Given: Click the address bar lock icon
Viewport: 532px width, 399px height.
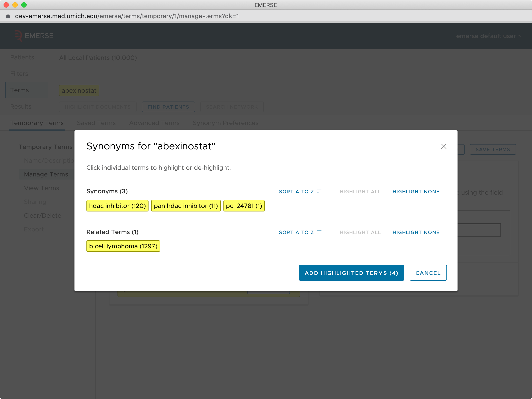Looking at the screenshot, I should (8, 16).
